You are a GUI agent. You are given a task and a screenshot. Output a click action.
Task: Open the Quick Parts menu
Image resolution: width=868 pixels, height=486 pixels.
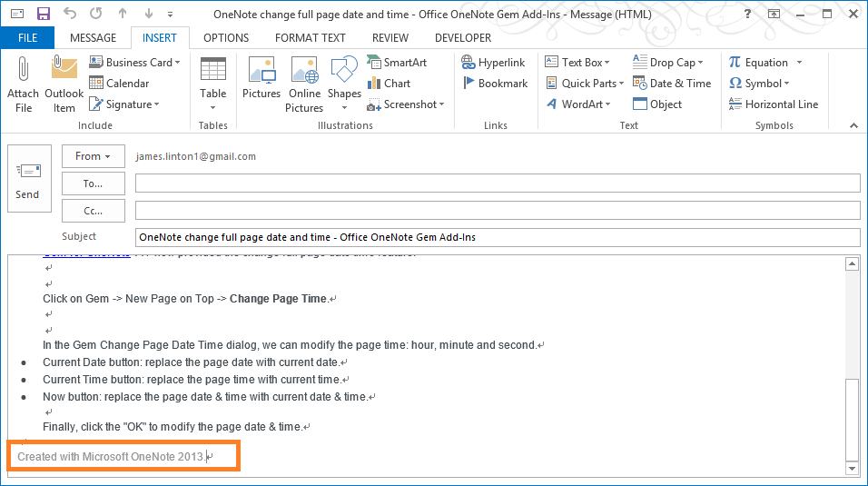[x=585, y=84]
